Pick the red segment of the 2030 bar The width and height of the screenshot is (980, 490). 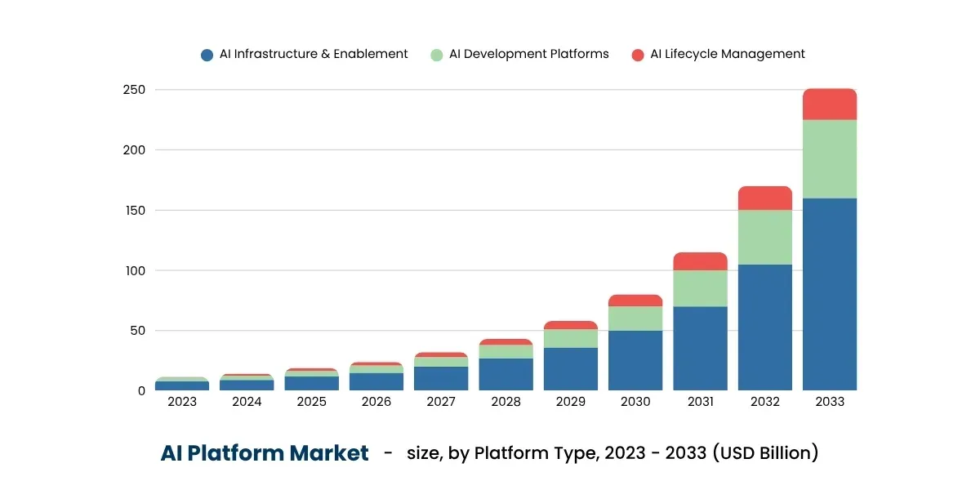(635, 301)
